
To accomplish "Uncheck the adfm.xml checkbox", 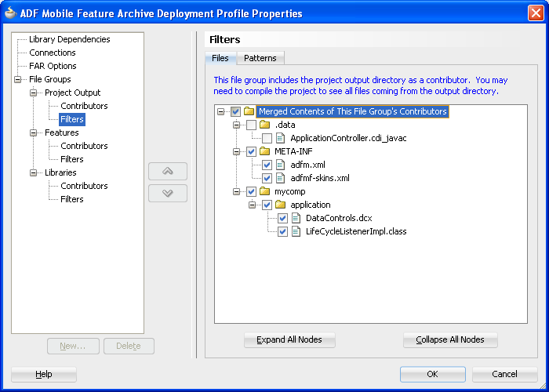I will (267, 165).
